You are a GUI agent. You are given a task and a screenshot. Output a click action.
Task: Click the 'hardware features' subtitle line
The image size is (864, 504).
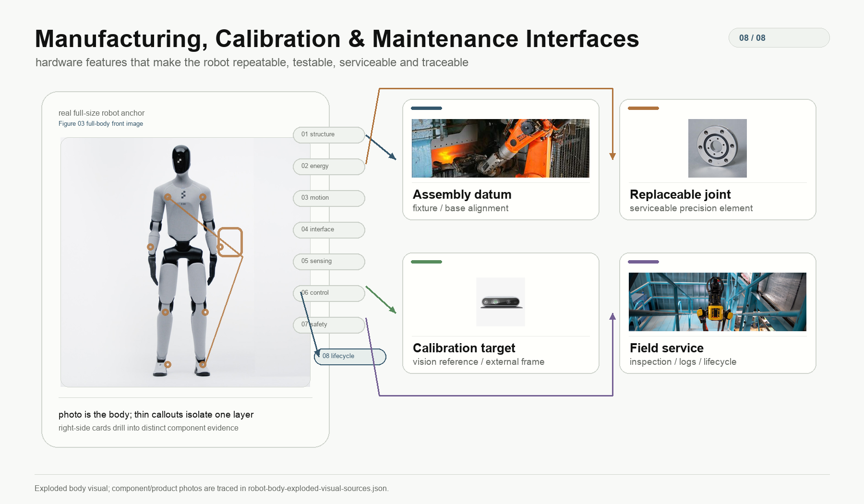click(252, 62)
